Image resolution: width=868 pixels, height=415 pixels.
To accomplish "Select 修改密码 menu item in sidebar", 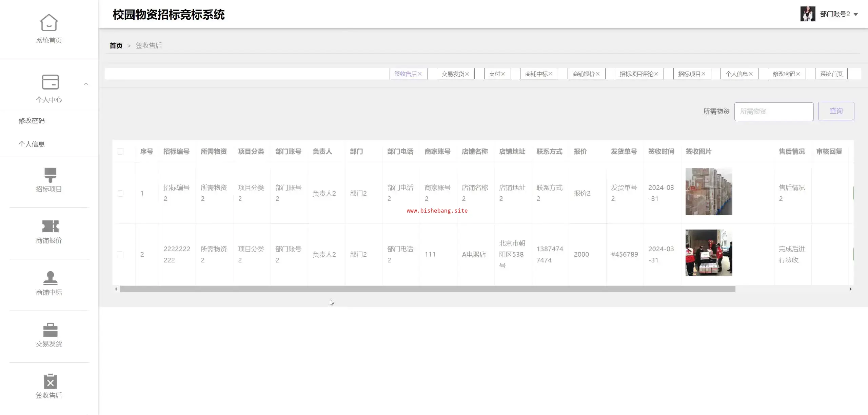I will [32, 121].
